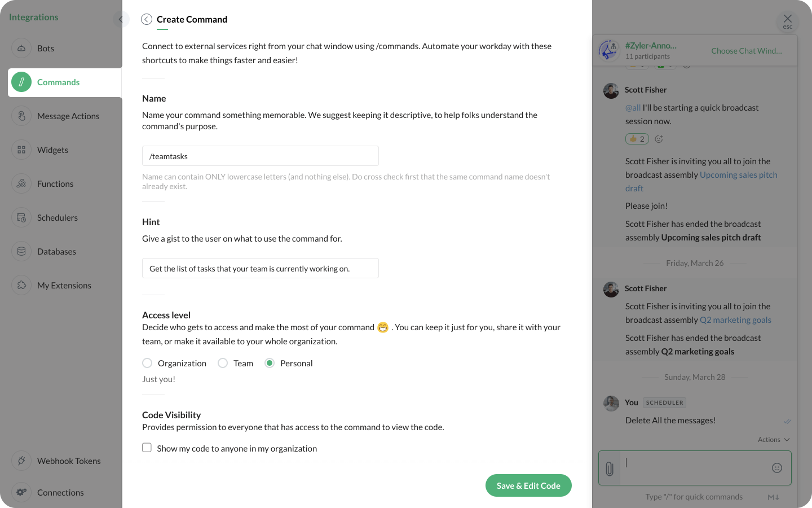Screen dimensions: 812x508
Task: Open the Upcoming sales pitch draft link
Action: click(738, 175)
